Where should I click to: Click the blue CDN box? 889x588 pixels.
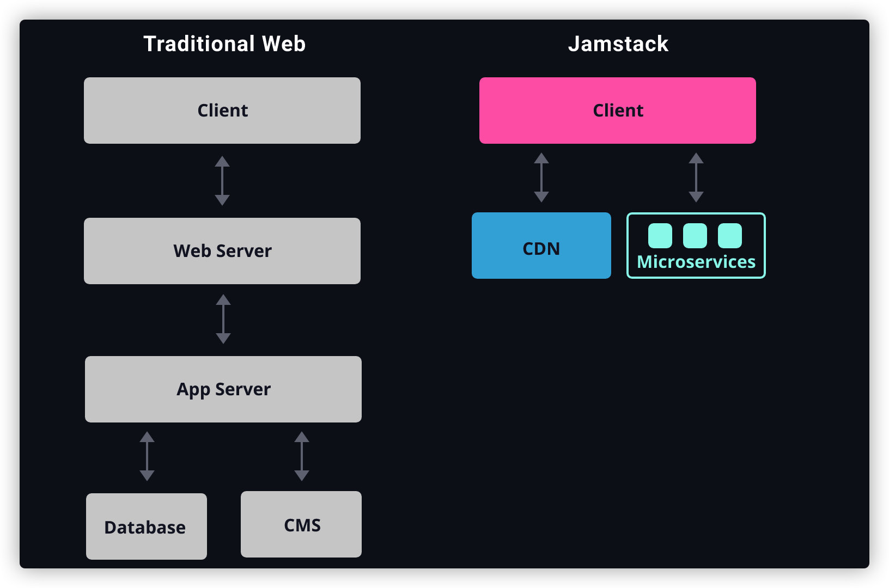541,246
